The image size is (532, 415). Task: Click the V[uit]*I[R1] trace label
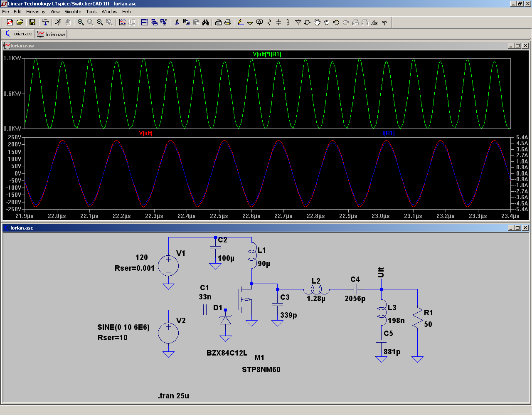267,54
